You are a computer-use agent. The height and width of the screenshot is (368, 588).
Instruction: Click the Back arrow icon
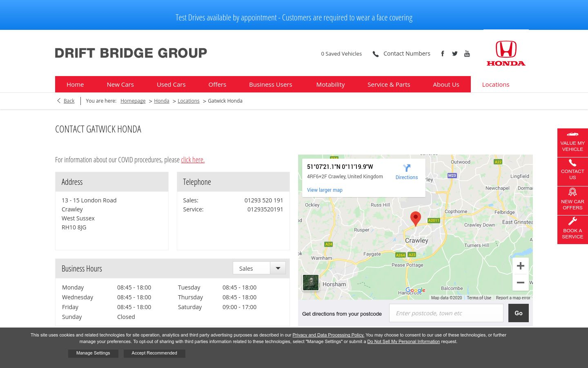[59, 101]
